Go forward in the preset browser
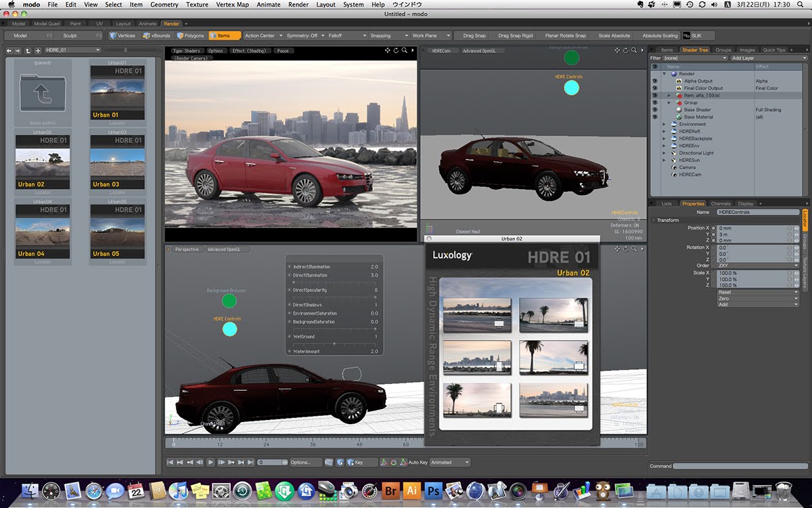Screen dimensions: 812x508 pos(18,50)
